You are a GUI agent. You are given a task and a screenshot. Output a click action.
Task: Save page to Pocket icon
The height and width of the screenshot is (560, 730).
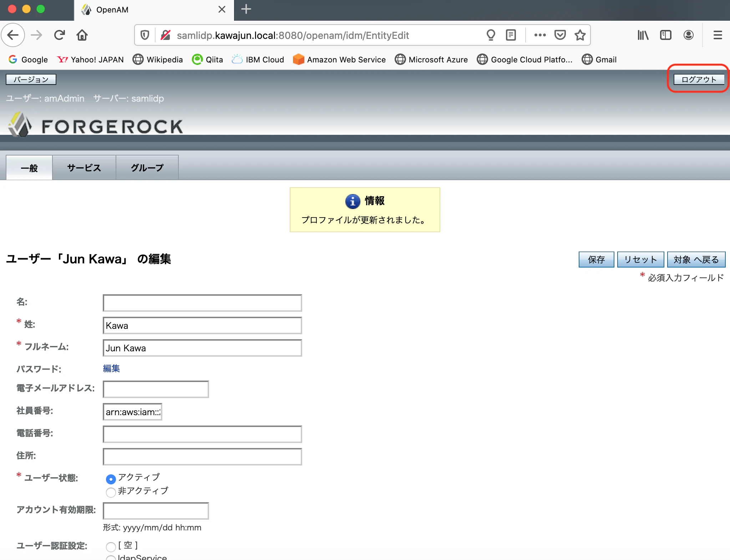[x=560, y=35]
